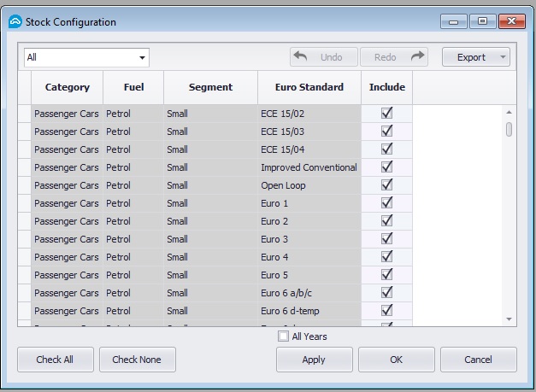Toggle Include checkbox for Open Loop row
This screenshot has height=392, width=536.
point(386,185)
